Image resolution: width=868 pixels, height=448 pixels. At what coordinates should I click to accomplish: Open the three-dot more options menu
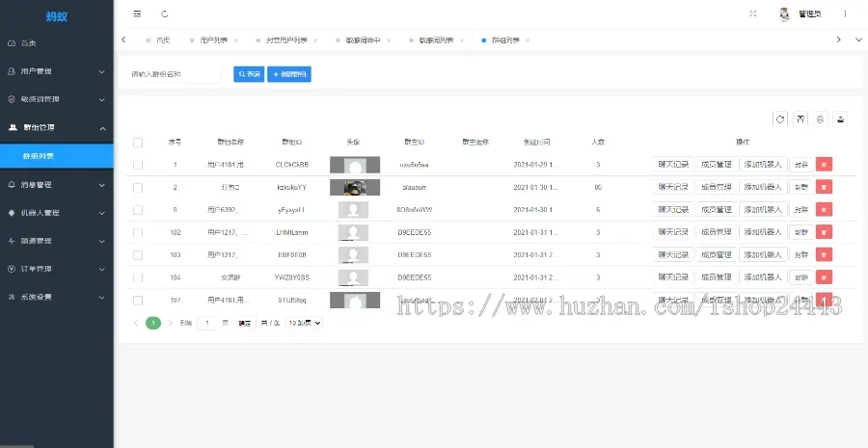[846, 14]
